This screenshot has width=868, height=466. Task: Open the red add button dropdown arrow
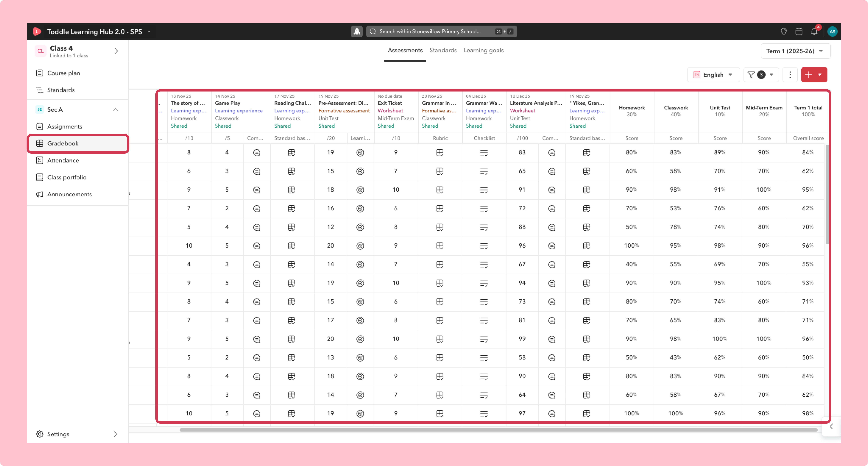[x=820, y=75]
